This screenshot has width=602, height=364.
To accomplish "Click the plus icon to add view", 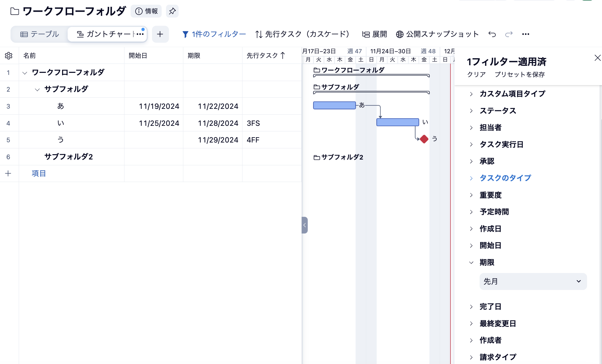I will tap(160, 34).
